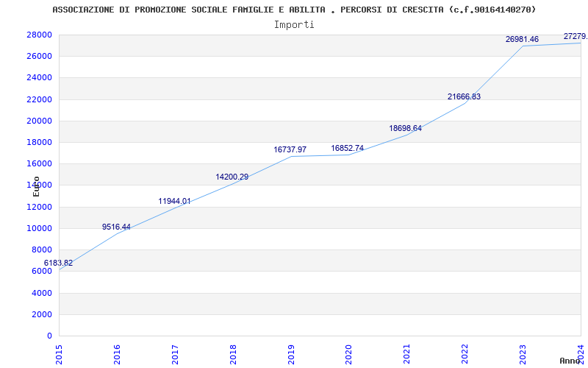
Task: Click the 2022 x-axis year label
Action: click(465, 355)
